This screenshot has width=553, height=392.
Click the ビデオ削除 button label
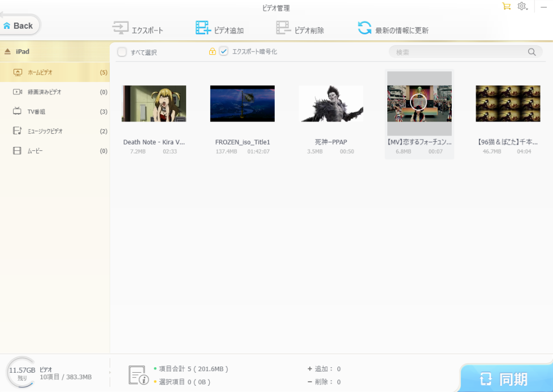click(x=309, y=31)
